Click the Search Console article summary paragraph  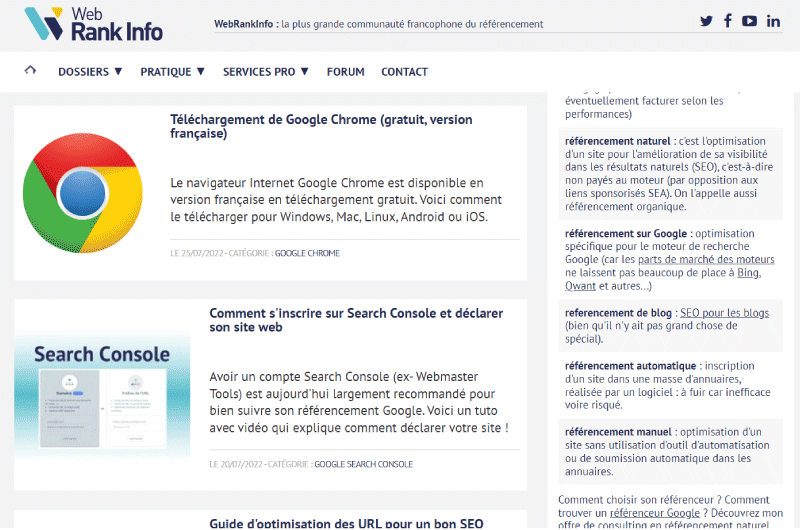click(x=359, y=402)
